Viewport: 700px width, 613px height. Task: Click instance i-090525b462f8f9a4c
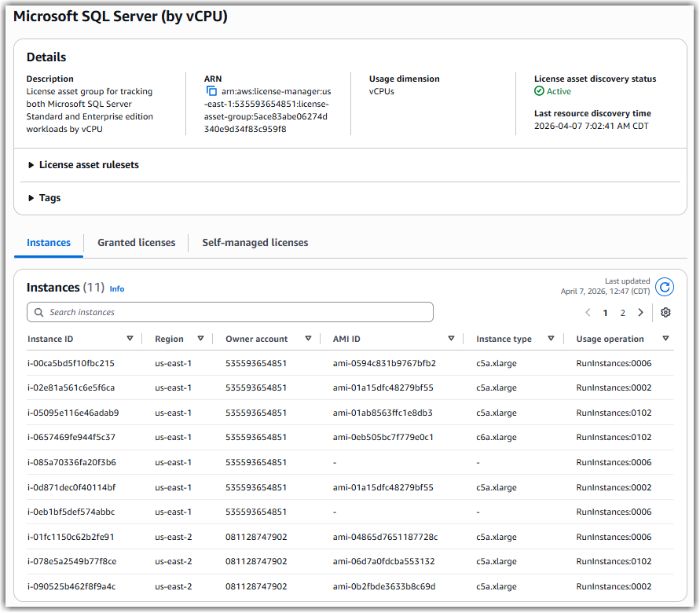71,586
